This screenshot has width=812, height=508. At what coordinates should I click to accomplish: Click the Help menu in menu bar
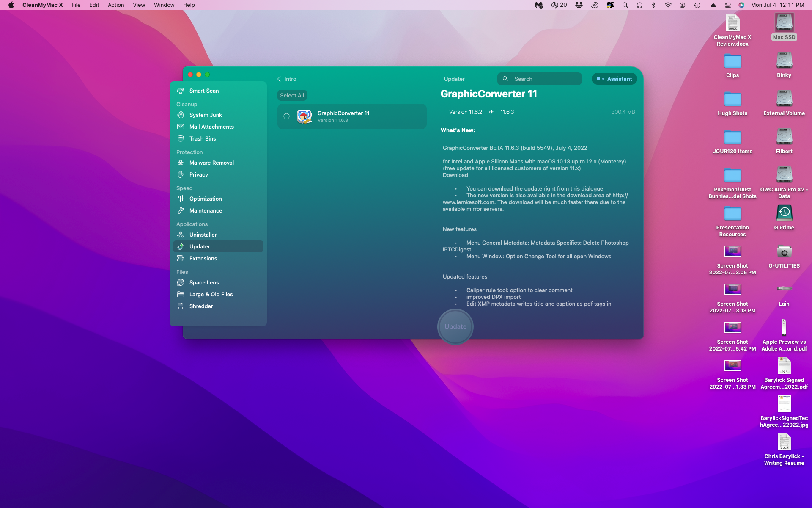(x=188, y=5)
